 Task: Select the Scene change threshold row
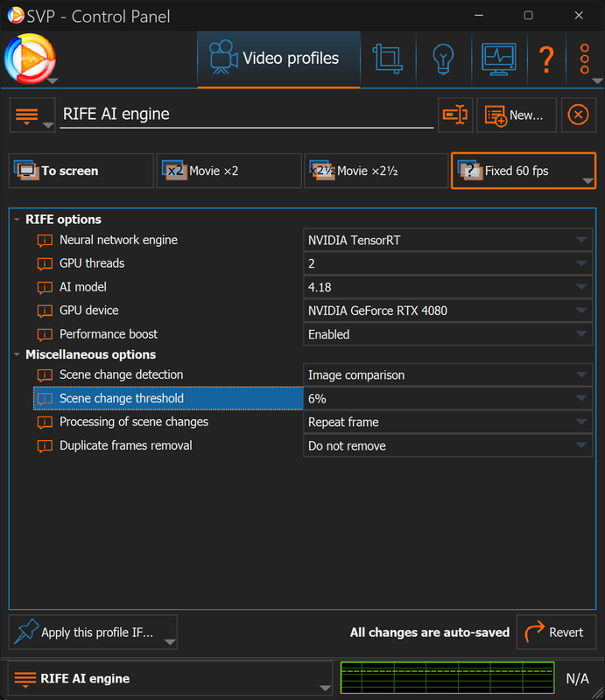click(168, 398)
